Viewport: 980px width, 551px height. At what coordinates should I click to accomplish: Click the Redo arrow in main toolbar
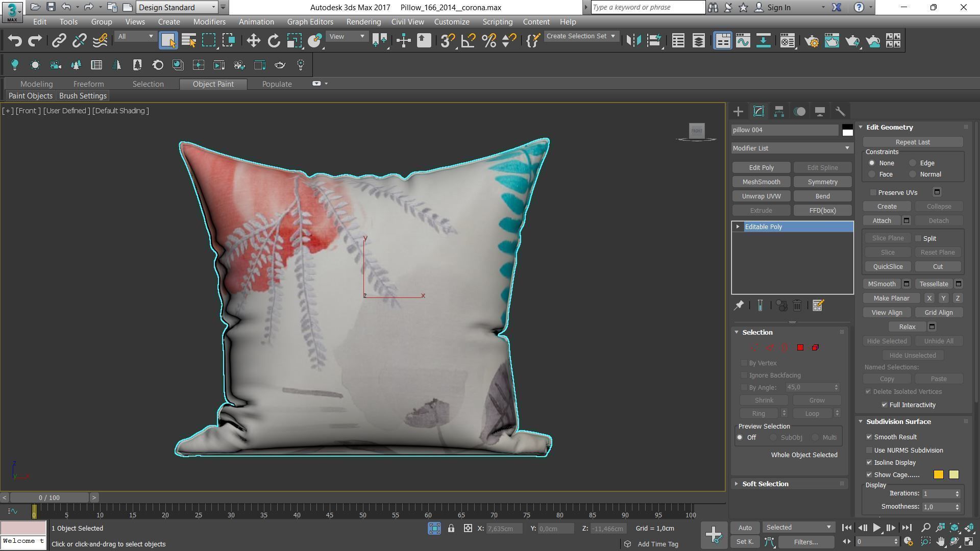tap(35, 41)
